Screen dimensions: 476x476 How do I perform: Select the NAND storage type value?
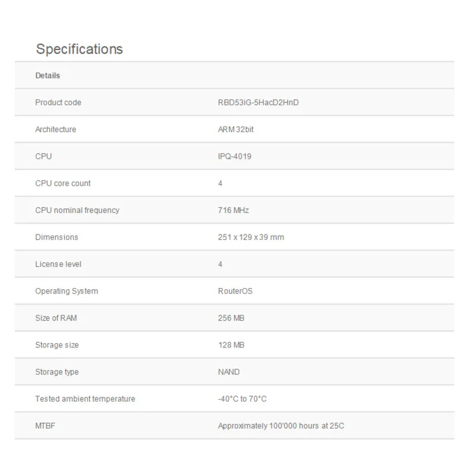229,372
